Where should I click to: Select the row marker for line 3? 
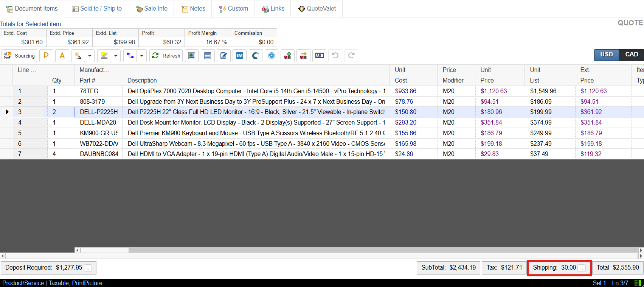7,112
